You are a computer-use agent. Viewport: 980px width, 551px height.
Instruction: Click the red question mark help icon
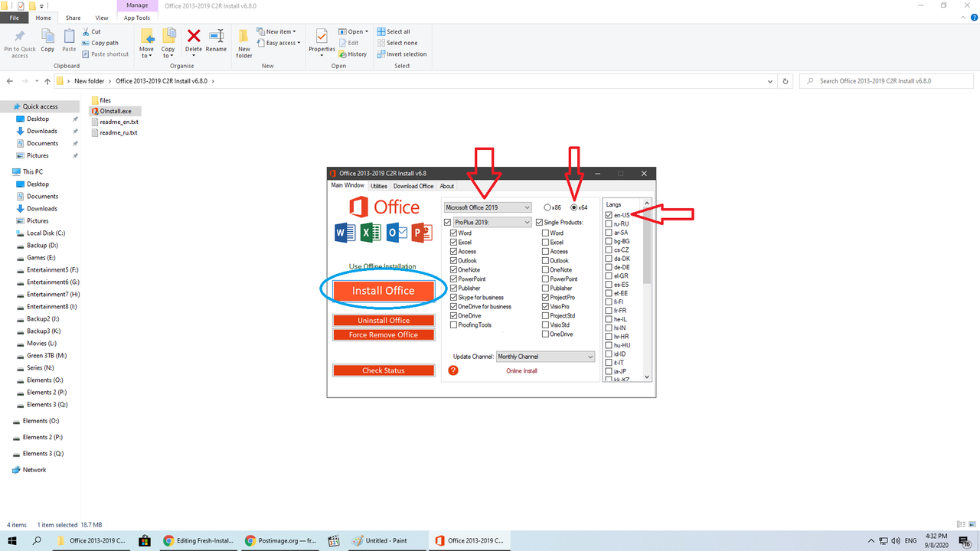453,370
